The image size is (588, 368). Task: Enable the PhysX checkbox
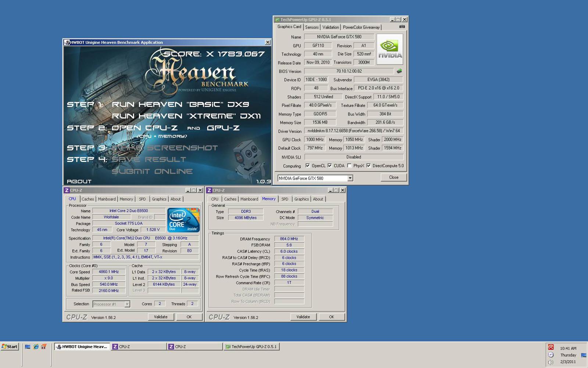[x=349, y=166]
